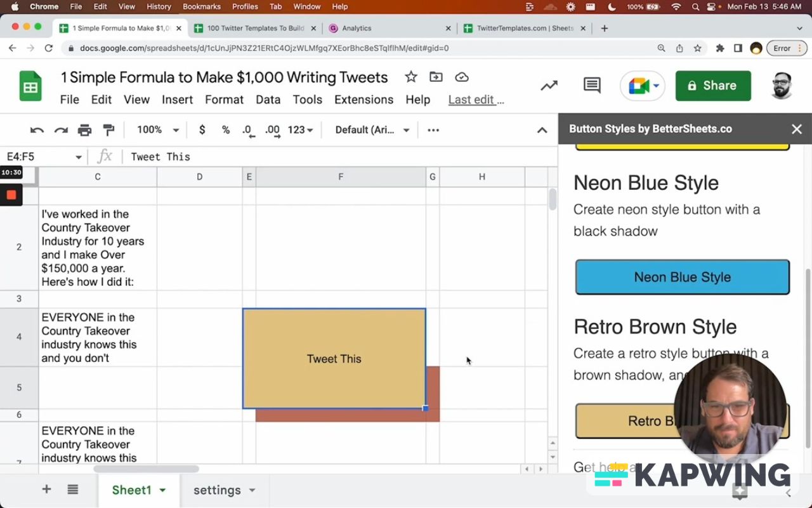Open the Extensions menu

coord(364,100)
